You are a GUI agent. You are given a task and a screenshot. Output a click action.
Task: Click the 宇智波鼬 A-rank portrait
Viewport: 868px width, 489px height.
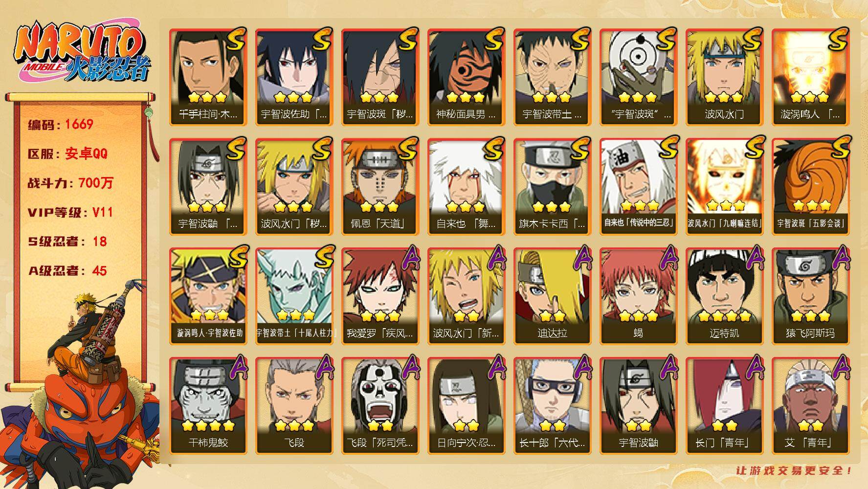pos(638,405)
